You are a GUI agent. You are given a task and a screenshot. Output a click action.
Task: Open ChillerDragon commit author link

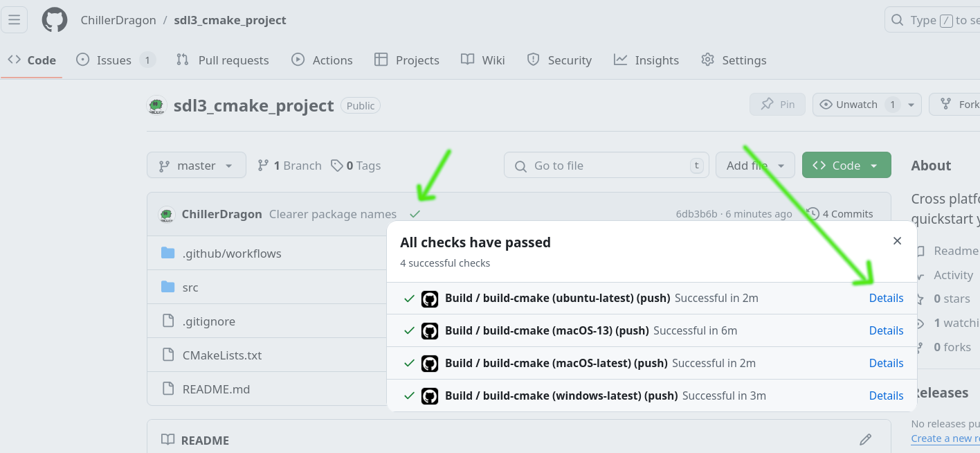point(221,214)
